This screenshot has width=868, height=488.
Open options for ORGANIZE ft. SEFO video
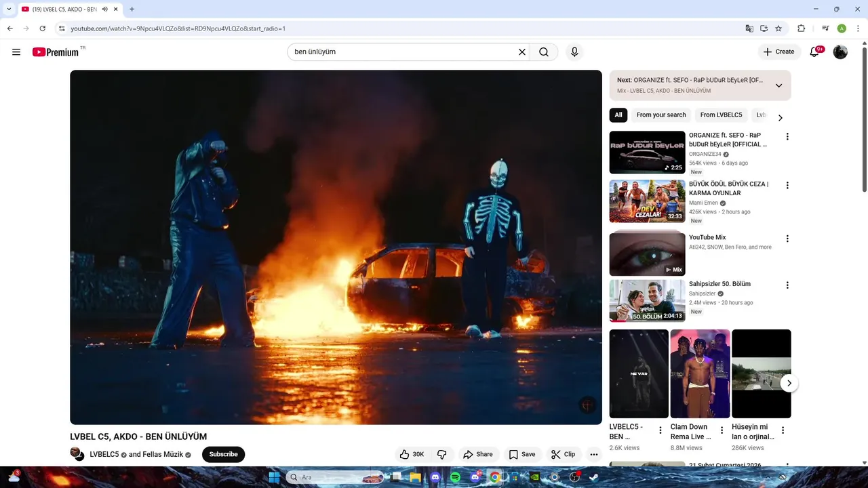coord(787,137)
